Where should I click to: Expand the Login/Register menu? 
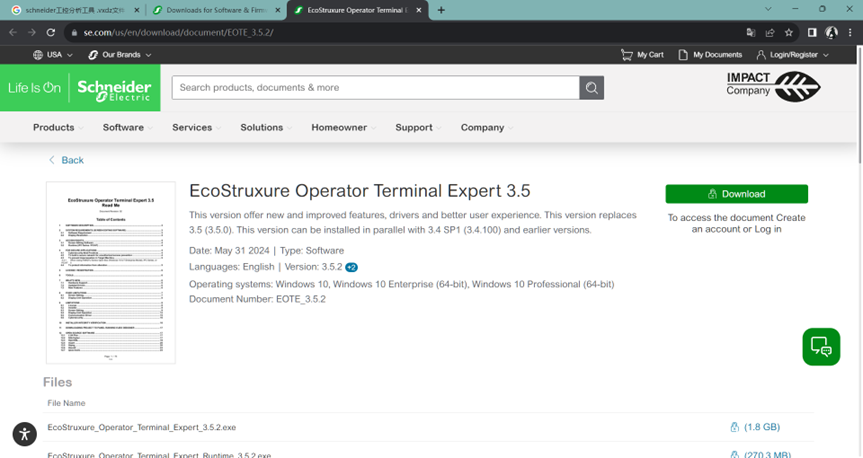(793, 54)
